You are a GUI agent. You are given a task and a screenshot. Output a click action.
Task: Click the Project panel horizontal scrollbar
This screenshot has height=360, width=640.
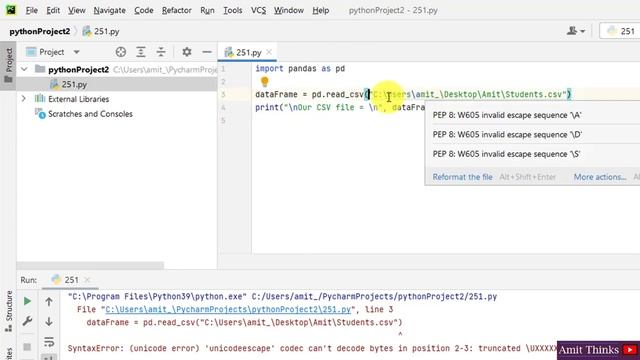coord(90,265)
